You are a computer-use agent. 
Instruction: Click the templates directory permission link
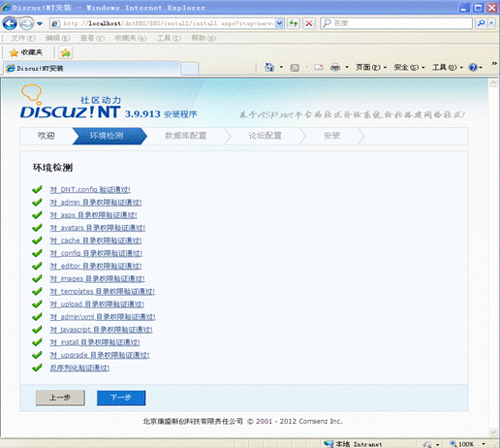click(103, 292)
